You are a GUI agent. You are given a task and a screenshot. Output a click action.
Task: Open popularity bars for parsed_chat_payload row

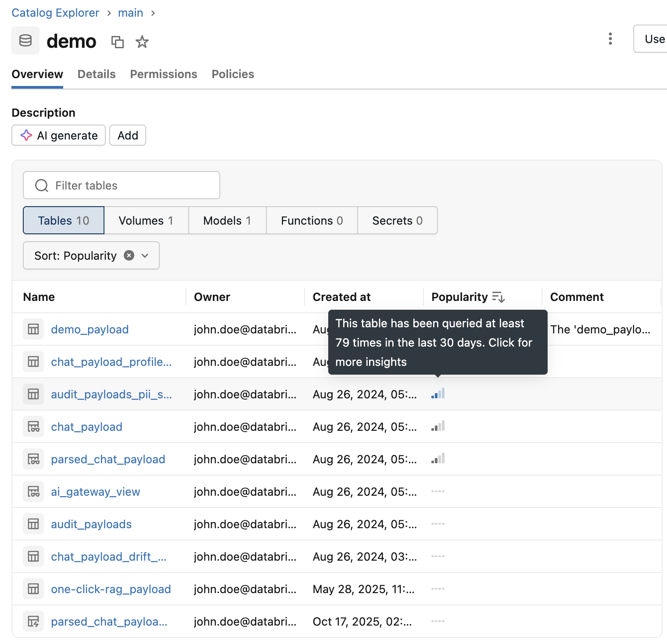click(x=438, y=458)
